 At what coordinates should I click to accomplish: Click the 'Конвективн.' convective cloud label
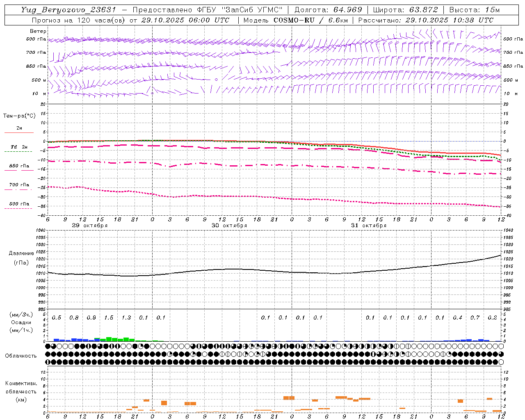(21, 383)
